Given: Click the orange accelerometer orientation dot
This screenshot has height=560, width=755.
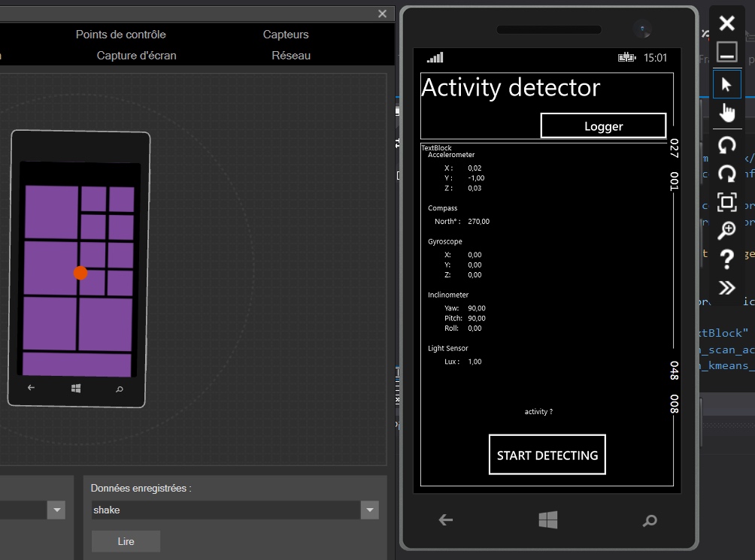Looking at the screenshot, I should click(x=80, y=273).
